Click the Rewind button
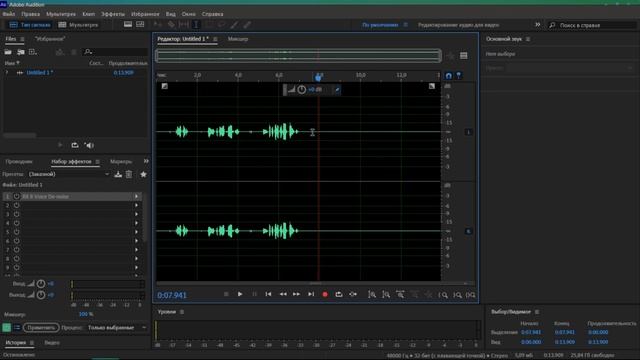 click(282, 294)
